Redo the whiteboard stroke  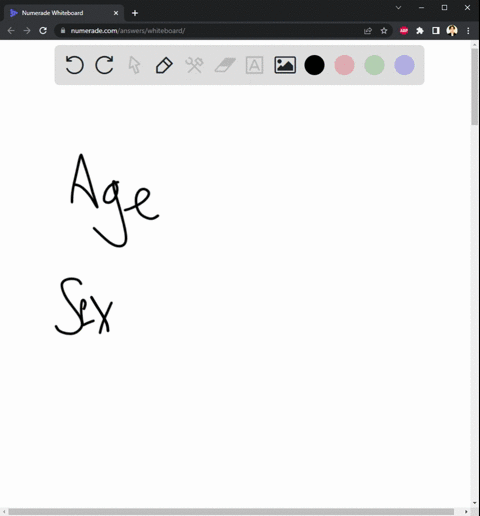pos(104,65)
